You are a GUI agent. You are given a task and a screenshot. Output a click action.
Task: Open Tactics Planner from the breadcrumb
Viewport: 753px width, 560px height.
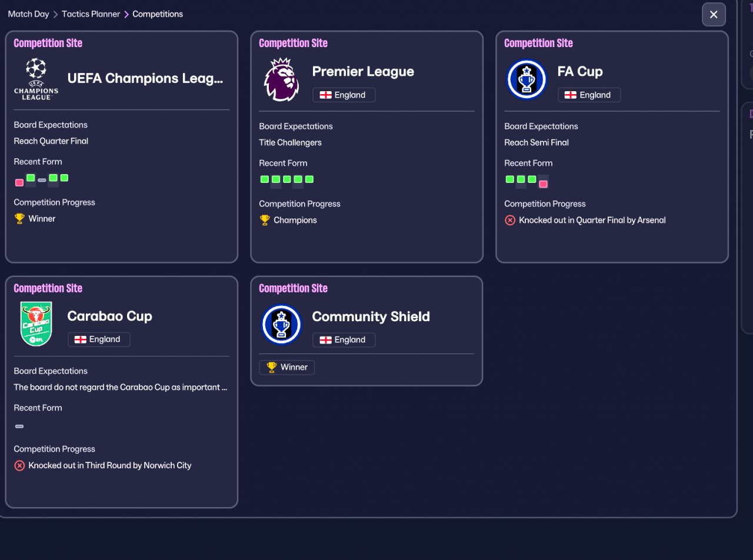pos(91,14)
